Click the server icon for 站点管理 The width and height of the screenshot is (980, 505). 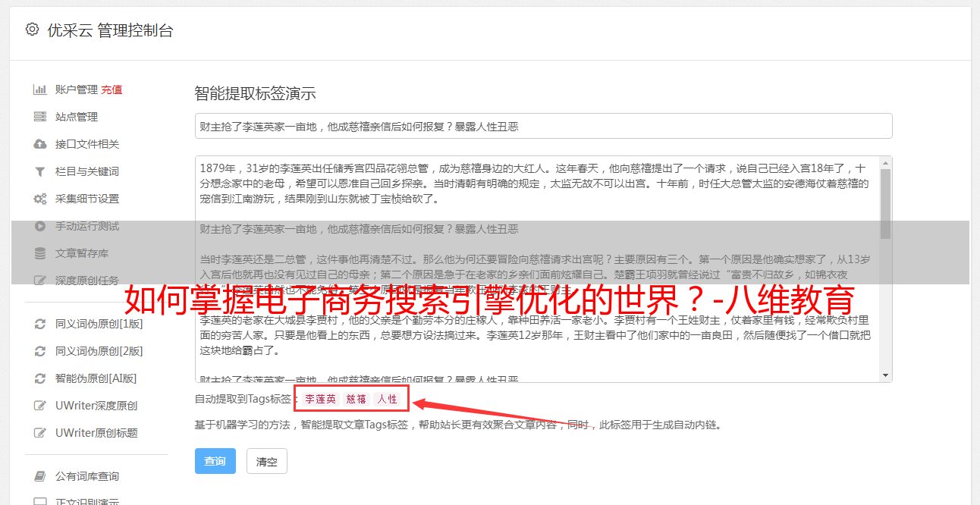click(40, 117)
